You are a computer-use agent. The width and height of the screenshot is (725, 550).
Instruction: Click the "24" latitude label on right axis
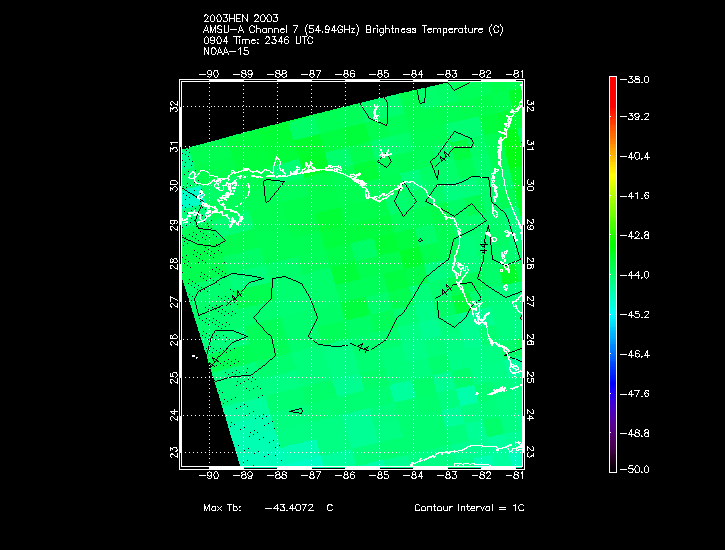pyautogui.click(x=530, y=415)
